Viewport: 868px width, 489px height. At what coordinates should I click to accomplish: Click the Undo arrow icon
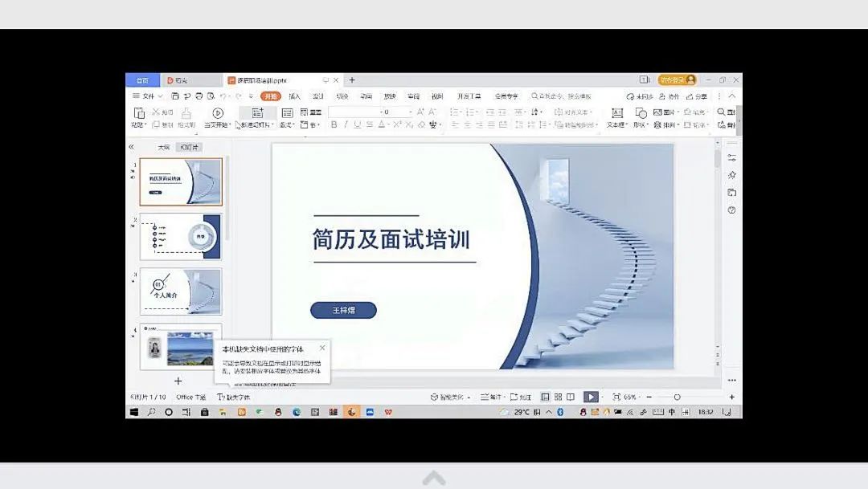223,96
